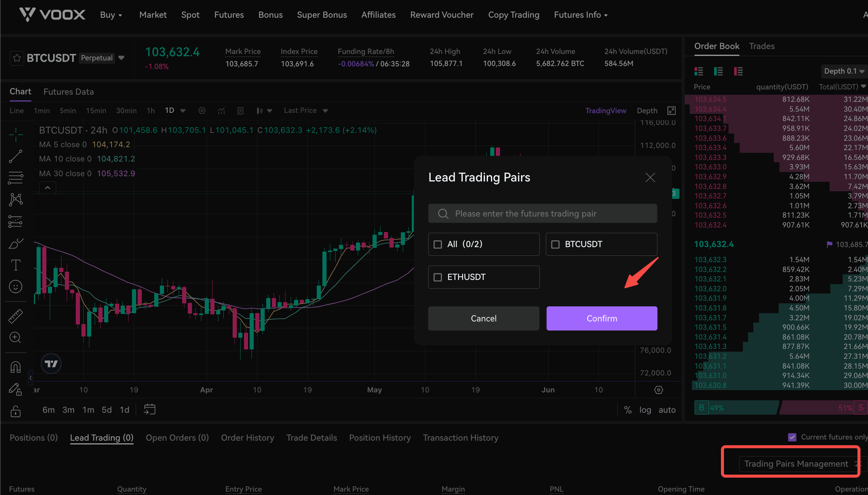Show sell-only order book view
This screenshot has height=495, width=868.
pyautogui.click(x=738, y=71)
